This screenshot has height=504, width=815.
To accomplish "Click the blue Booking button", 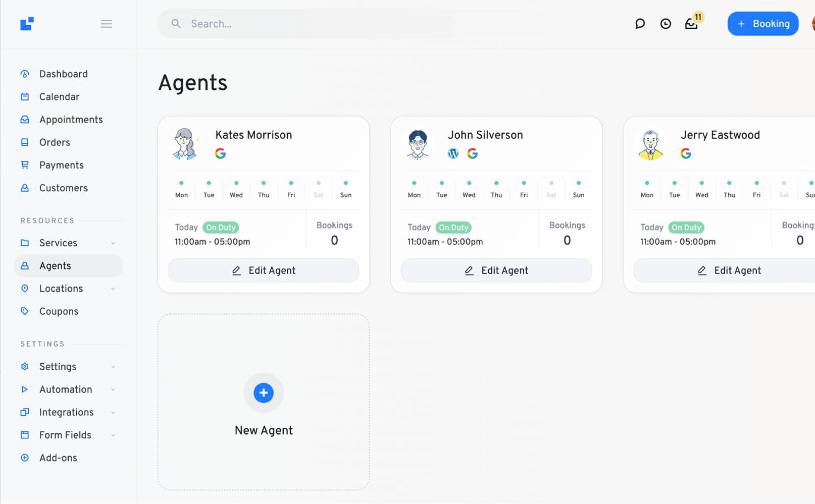I will 762,24.
